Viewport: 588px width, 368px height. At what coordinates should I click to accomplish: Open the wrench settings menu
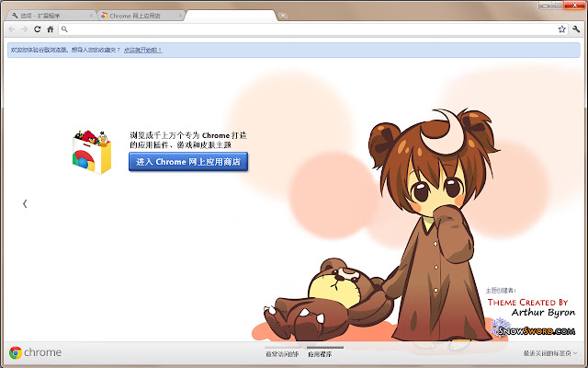pos(576,29)
